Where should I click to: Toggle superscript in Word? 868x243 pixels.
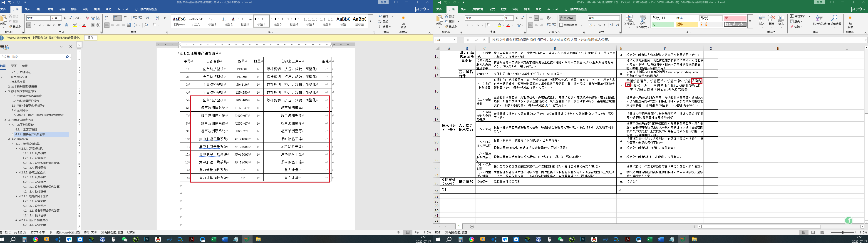pyautogui.click(x=59, y=25)
